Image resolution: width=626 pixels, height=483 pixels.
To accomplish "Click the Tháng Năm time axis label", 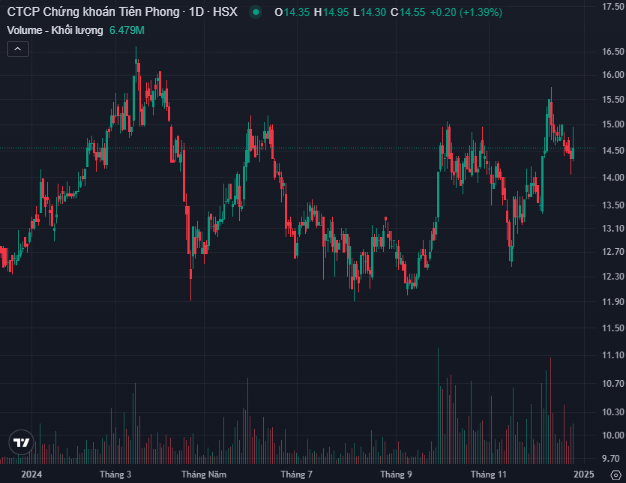I will coord(204,474).
